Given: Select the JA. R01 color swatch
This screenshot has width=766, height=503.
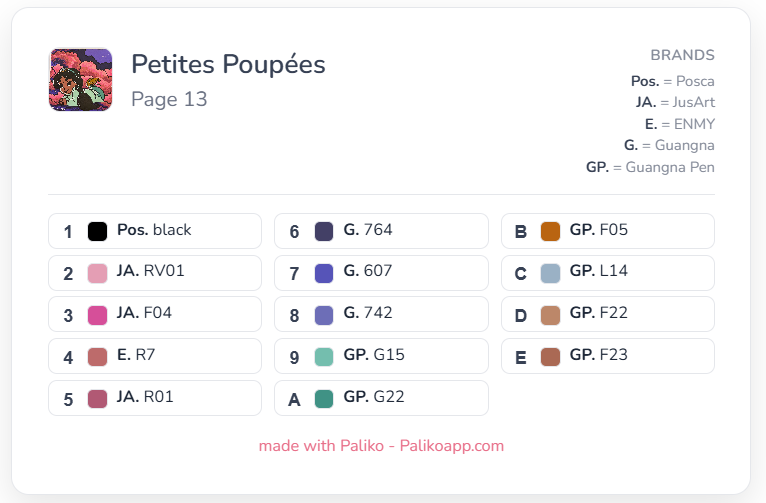Looking at the screenshot, I should pyautogui.click(x=97, y=399).
